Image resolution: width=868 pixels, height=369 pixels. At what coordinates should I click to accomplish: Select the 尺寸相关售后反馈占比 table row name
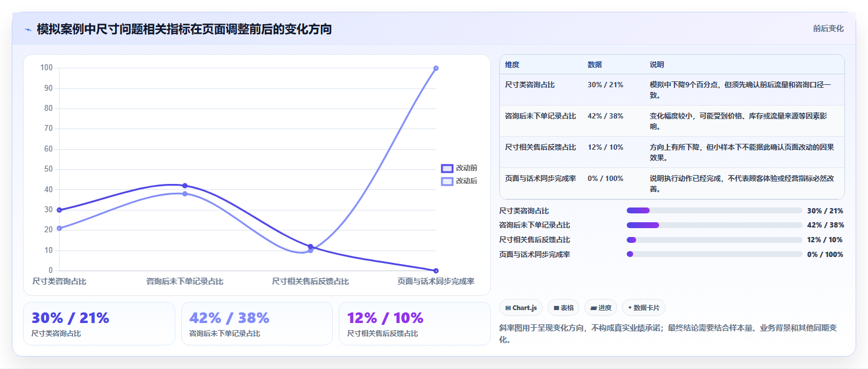click(541, 147)
